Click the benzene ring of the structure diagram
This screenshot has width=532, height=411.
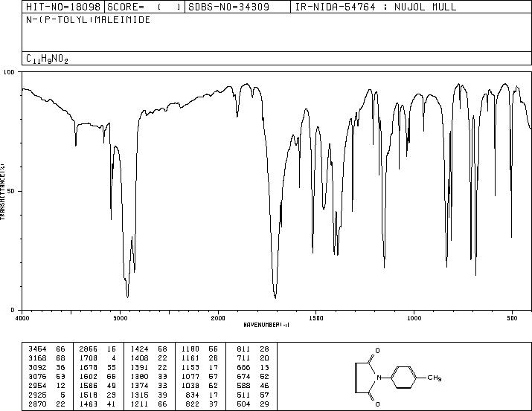click(x=405, y=377)
